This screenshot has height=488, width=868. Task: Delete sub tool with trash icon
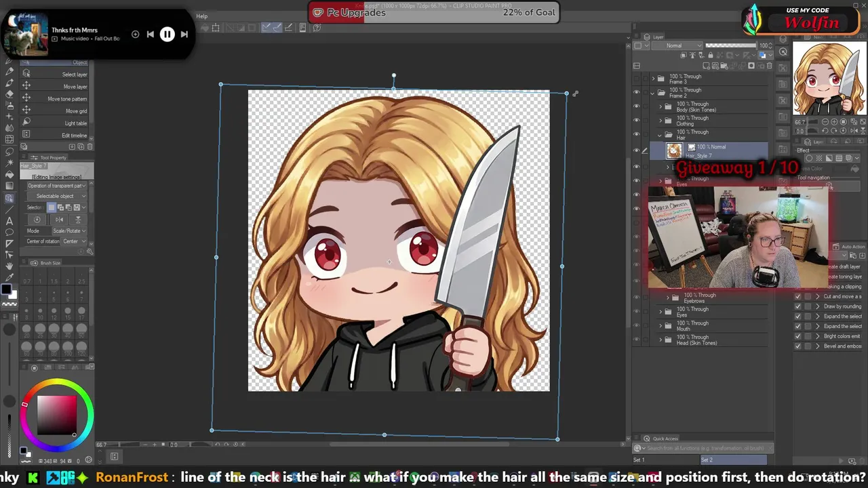click(90, 146)
